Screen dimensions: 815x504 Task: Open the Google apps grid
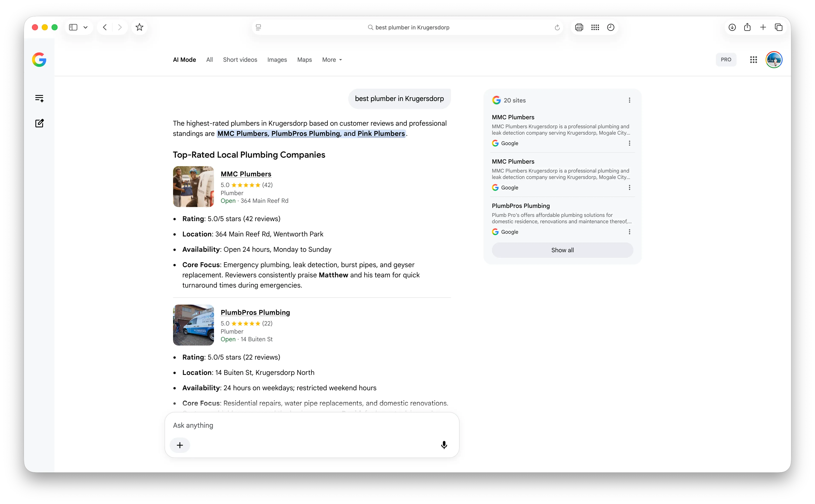coord(753,60)
